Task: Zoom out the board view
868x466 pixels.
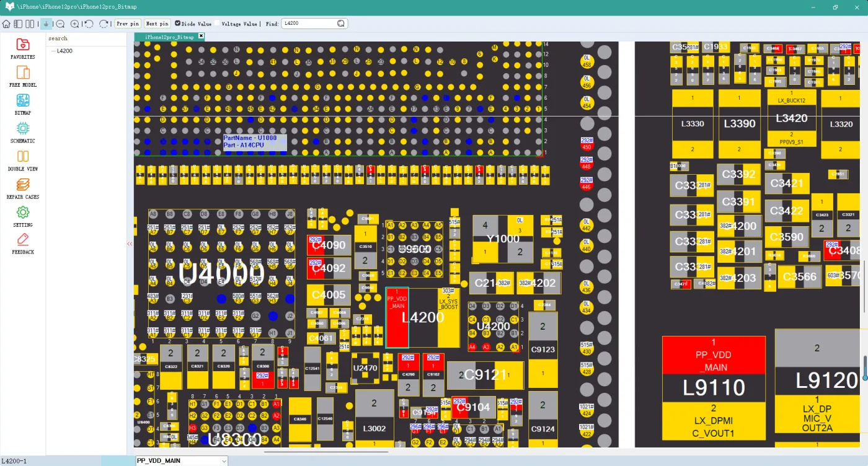Action: pyautogui.click(x=60, y=24)
